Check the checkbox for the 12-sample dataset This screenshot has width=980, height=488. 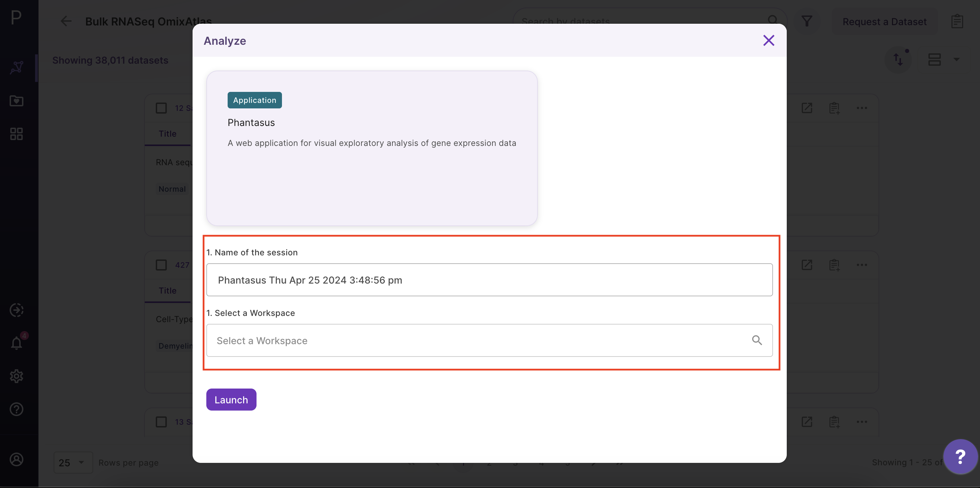pyautogui.click(x=161, y=108)
